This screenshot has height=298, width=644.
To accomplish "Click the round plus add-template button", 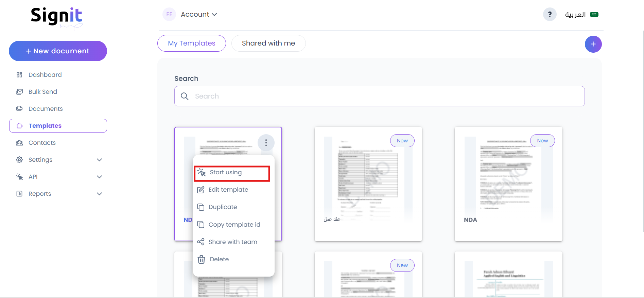I will point(593,44).
